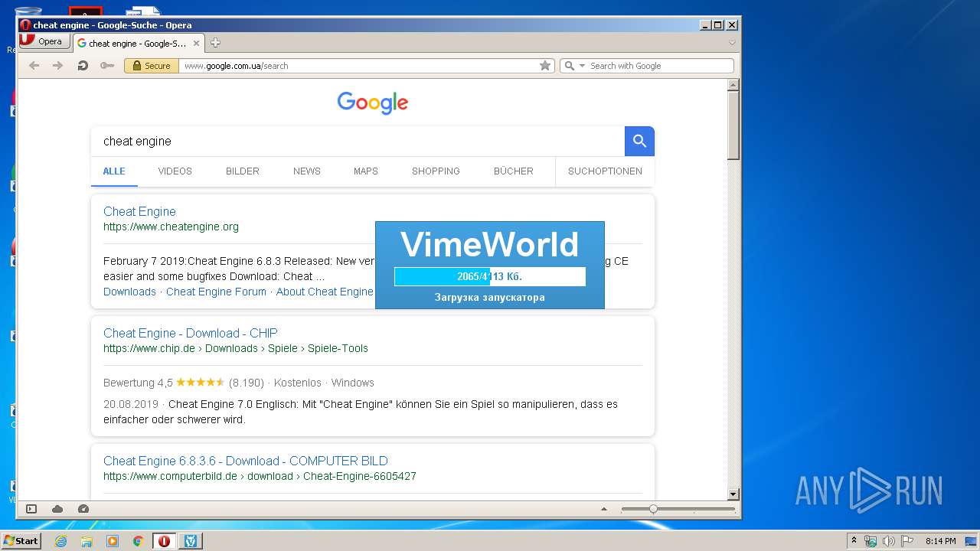Click the Secure padlock badge
980x551 pixels.
tap(152, 66)
